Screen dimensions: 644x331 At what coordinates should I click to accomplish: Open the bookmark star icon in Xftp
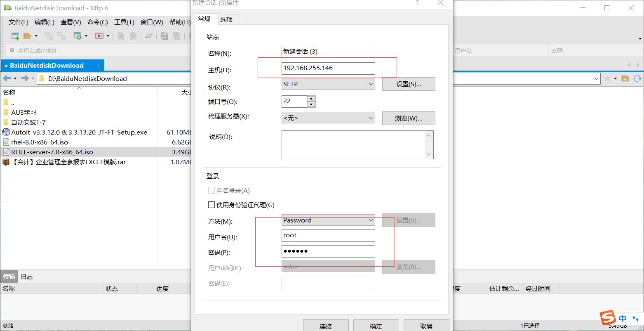[607, 78]
